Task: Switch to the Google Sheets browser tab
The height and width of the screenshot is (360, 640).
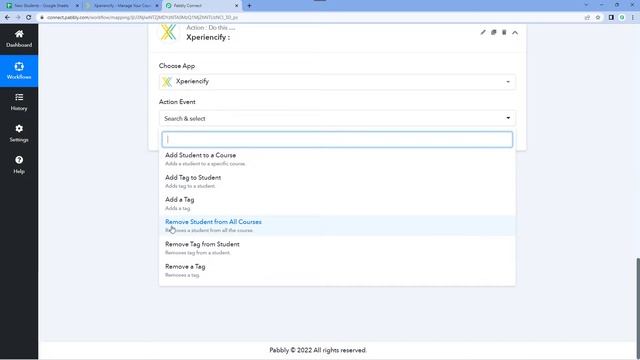Action: [x=42, y=6]
